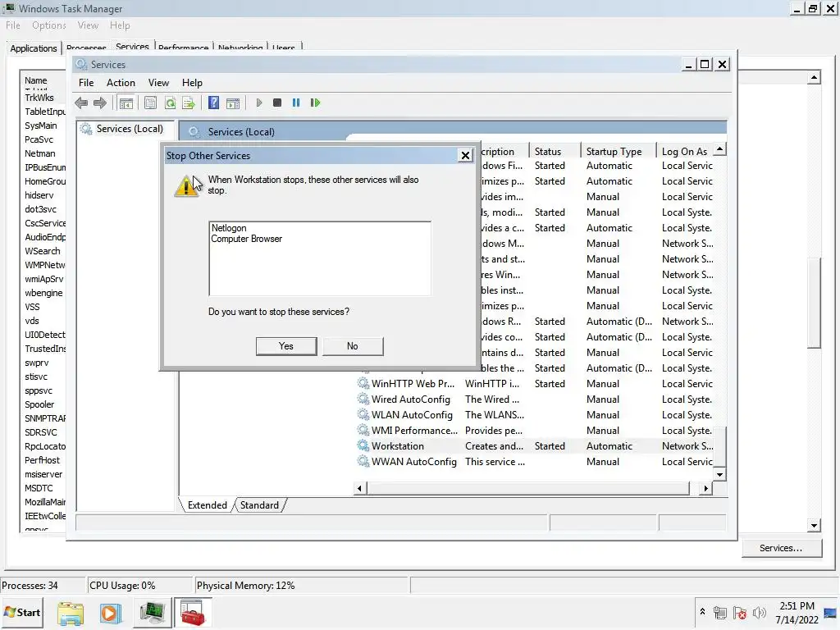Click the Restart Service icon
The image size is (840, 630).
pos(315,103)
